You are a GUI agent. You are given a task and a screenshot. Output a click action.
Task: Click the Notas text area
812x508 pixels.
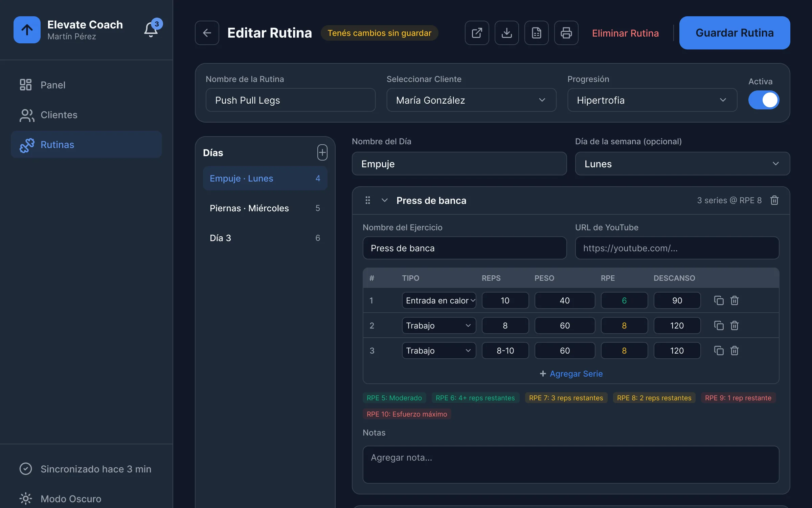coord(571,464)
